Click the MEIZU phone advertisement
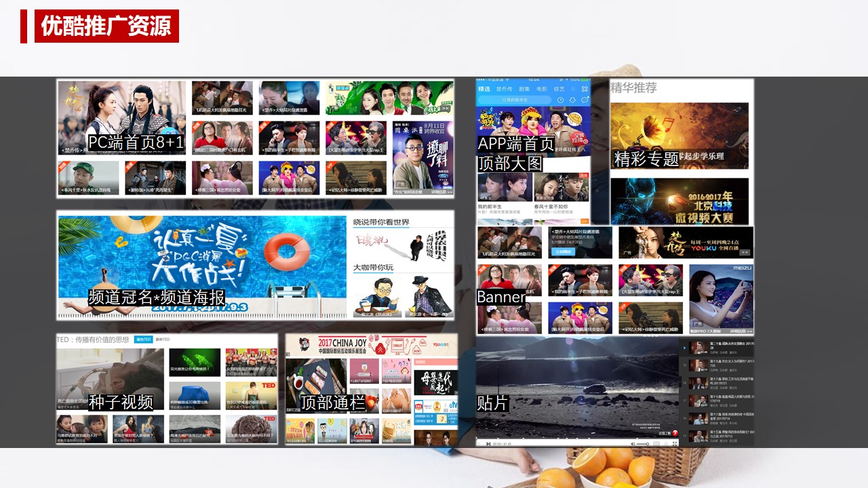The image size is (868, 488). click(722, 298)
